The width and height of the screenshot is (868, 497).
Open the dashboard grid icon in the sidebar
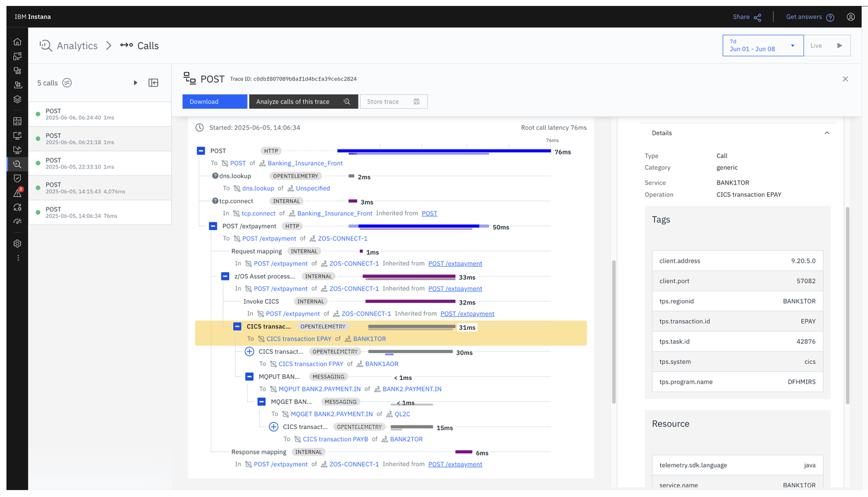coord(17,121)
